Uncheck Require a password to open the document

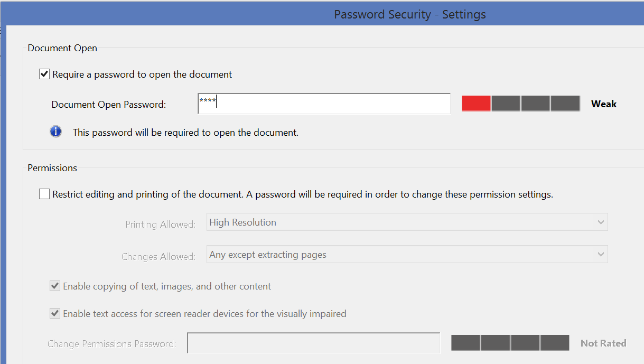pos(44,73)
